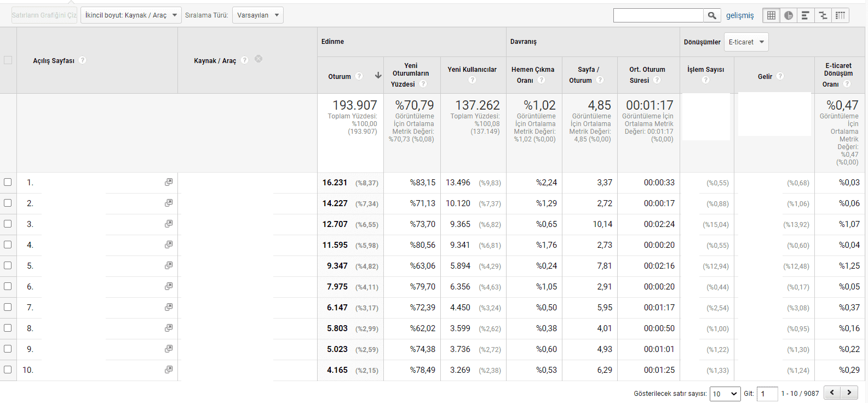Go to the next page of results
The height and width of the screenshot is (403, 868).
tap(849, 393)
